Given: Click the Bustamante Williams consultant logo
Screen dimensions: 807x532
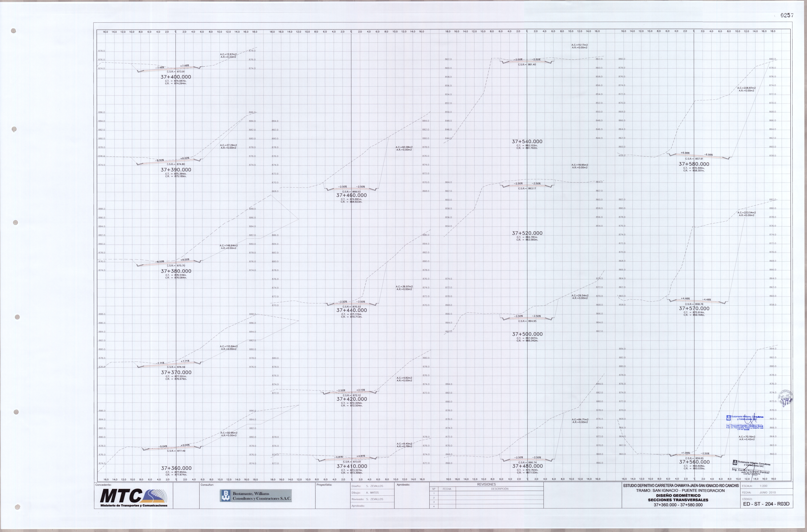Looking at the screenshot, I should tap(256, 496).
